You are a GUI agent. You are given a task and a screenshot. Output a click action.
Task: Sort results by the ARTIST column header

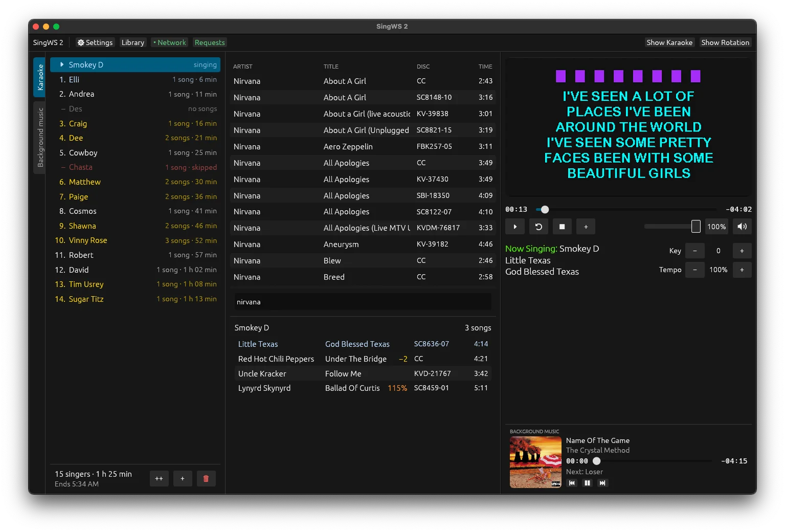[x=242, y=66]
